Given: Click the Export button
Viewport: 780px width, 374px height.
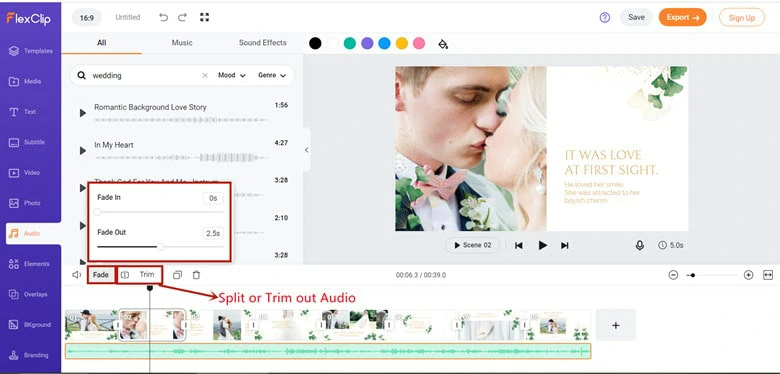Looking at the screenshot, I should pos(682,17).
